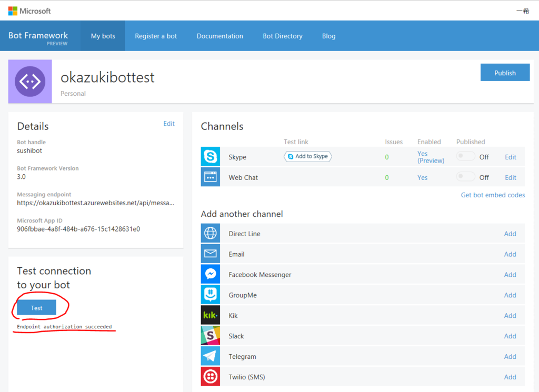The height and width of the screenshot is (392, 539).
Task: Click the Skype issues count 0
Action: tap(387, 157)
